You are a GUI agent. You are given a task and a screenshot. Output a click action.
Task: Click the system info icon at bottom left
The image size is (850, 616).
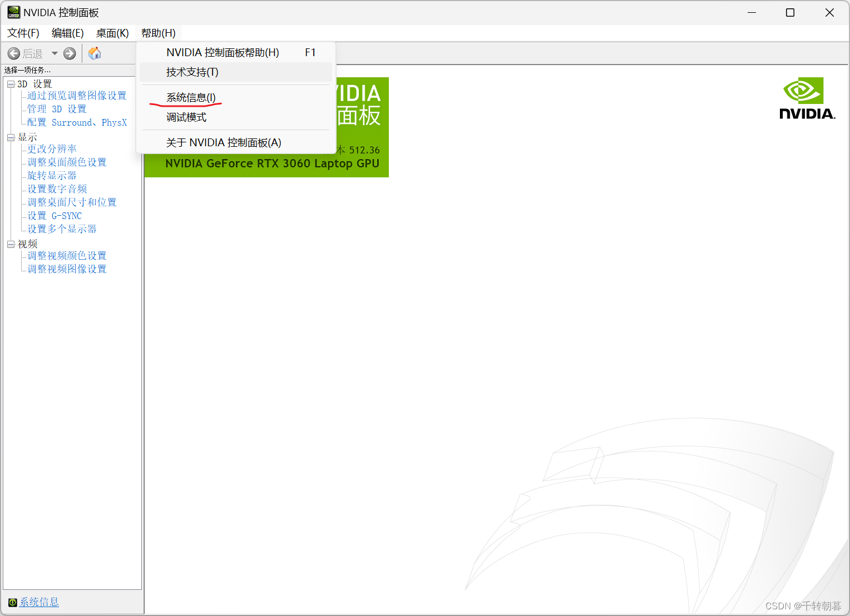[x=12, y=603]
